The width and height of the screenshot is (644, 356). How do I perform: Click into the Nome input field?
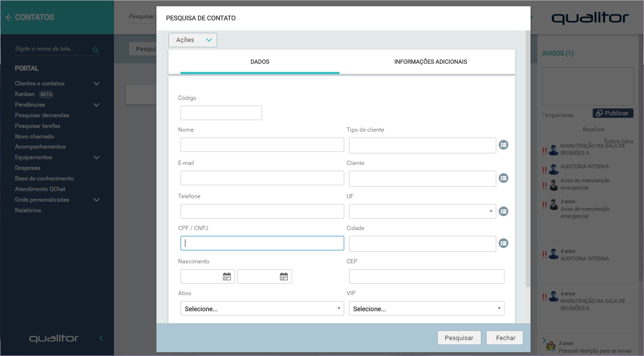[262, 145]
